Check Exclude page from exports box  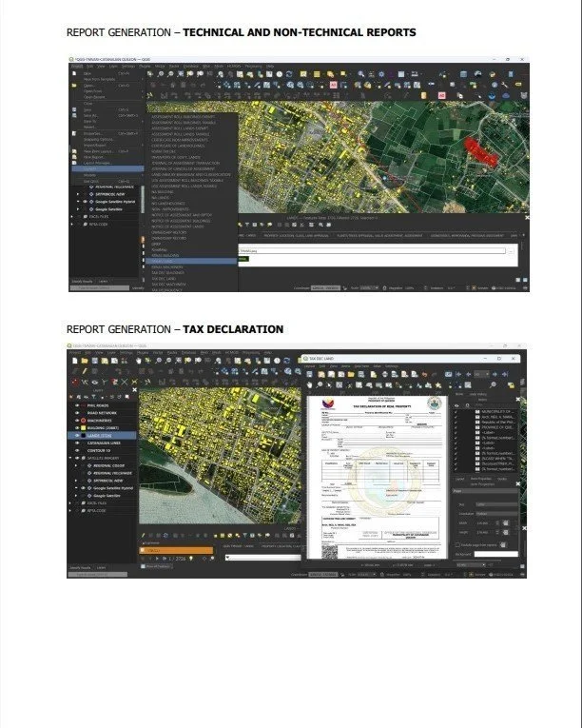pos(457,544)
